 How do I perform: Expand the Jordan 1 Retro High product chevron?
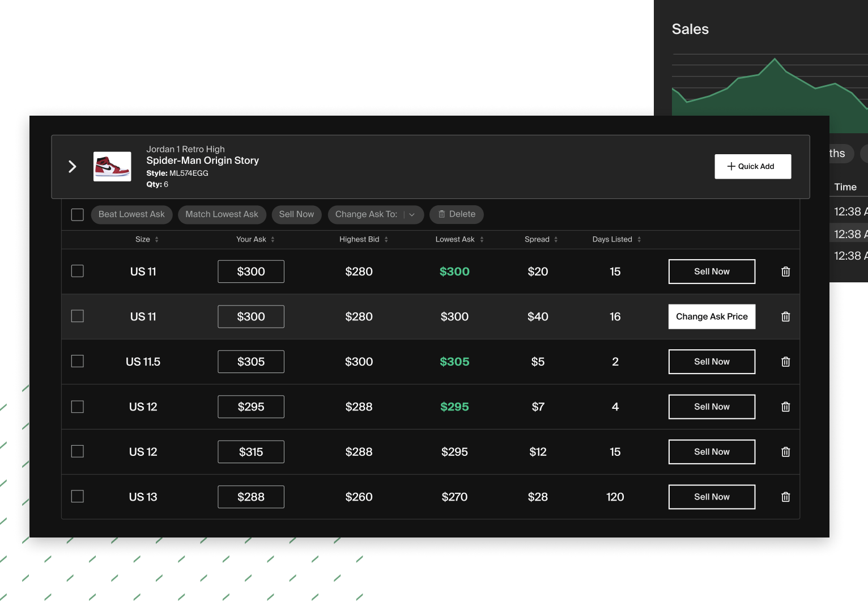click(73, 166)
